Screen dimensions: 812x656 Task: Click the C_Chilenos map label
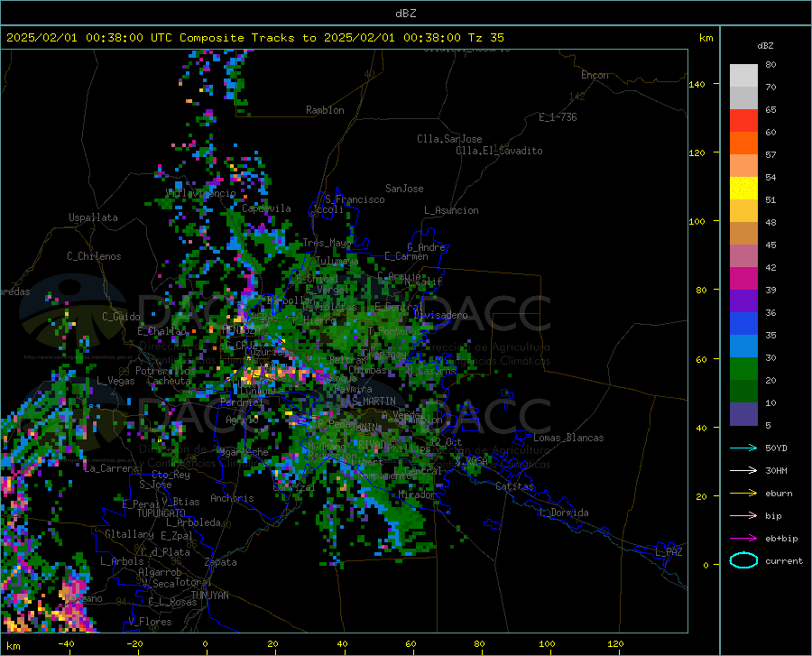point(94,256)
